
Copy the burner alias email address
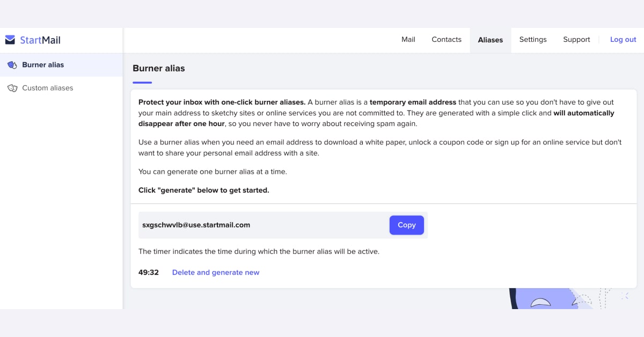(406, 225)
